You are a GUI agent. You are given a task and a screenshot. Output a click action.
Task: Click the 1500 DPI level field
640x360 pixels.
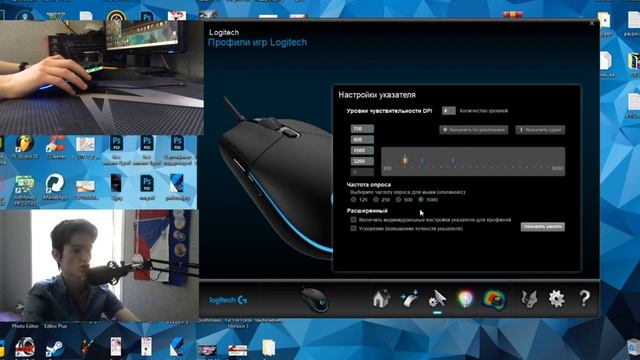point(362,150)
